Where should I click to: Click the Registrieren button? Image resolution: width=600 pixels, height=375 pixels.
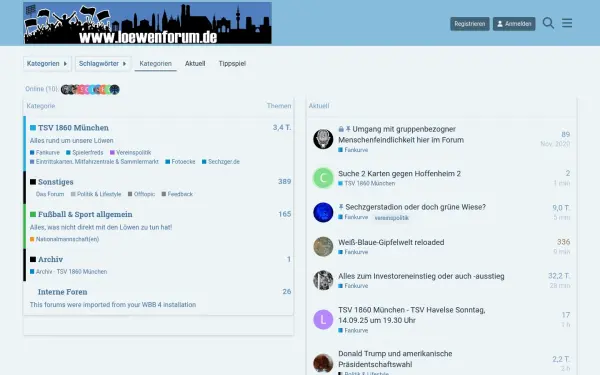pyautogui.click(x=470, y=24)
